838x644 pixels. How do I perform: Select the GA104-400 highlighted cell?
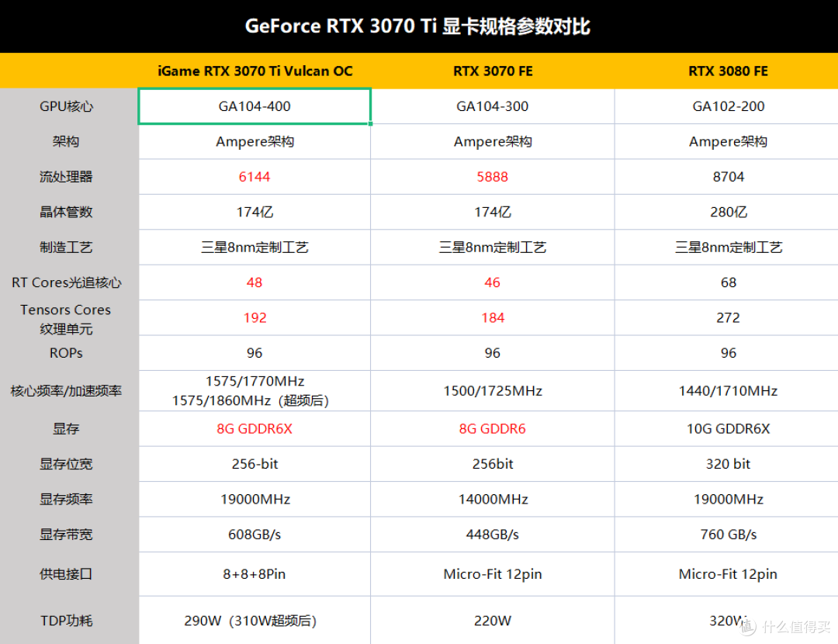tap(255, 106)
